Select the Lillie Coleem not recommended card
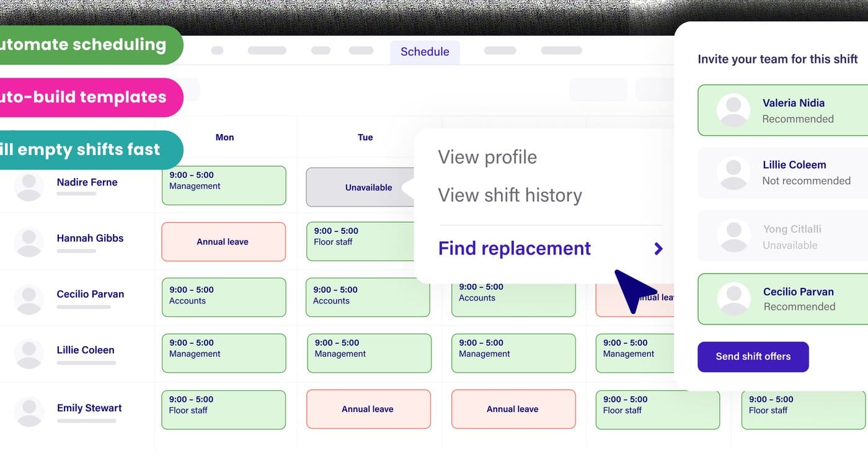Screen dimensions: 868x456 click(x=783, y=172)
